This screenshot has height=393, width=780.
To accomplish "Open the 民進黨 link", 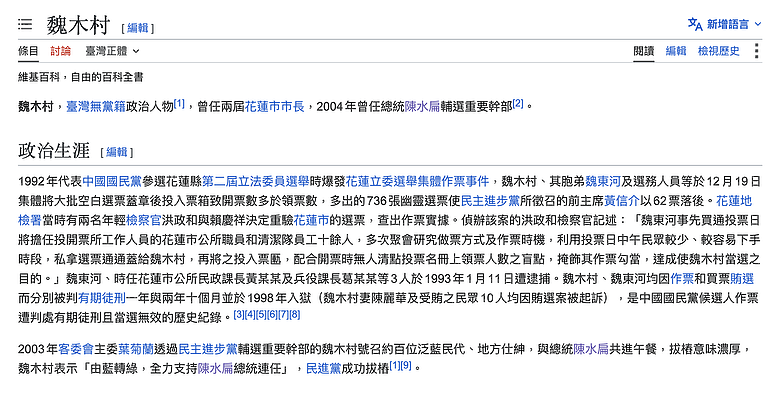I will tap(323, 369).
